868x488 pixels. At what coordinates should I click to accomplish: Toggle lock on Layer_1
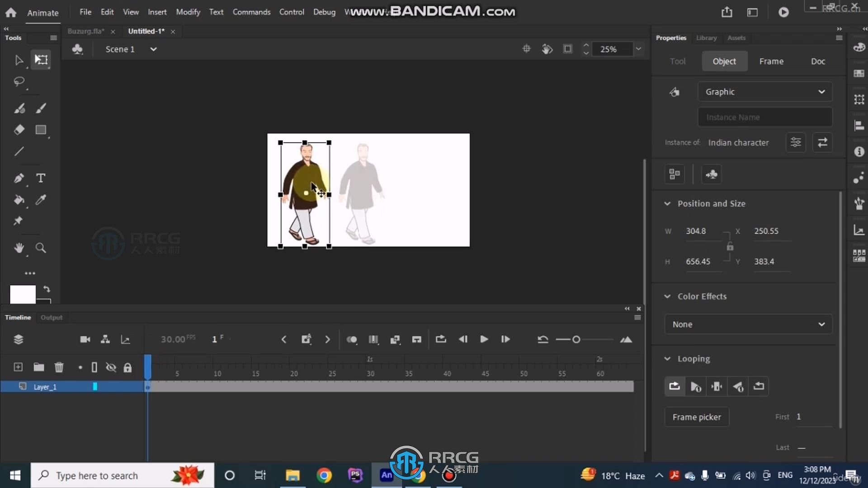tap(127, 387)
